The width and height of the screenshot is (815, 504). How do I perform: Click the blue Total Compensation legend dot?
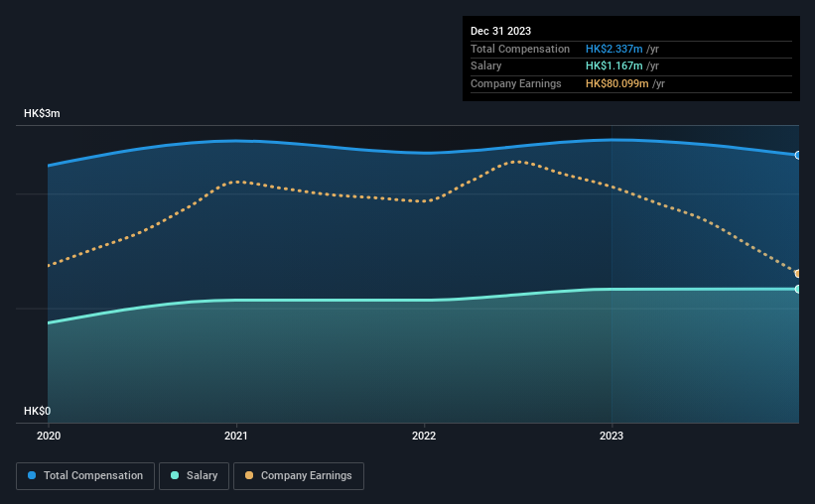tap(32, 475)
